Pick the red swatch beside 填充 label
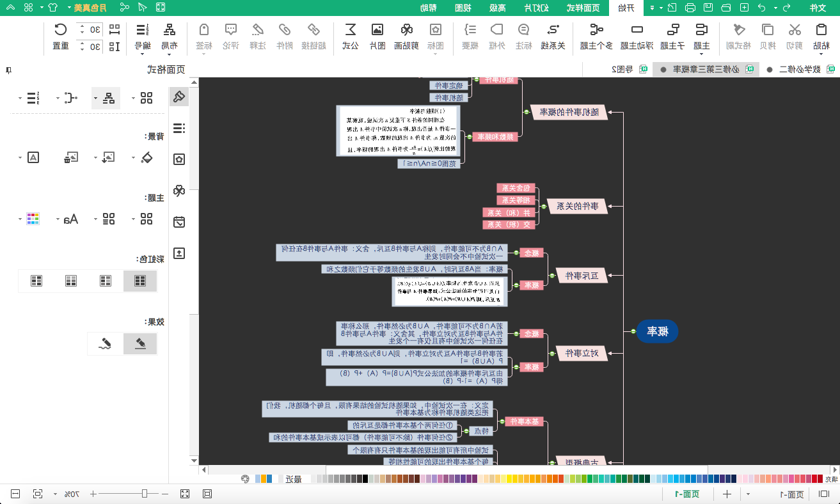The image size is (840, 504). pos(819,478)
